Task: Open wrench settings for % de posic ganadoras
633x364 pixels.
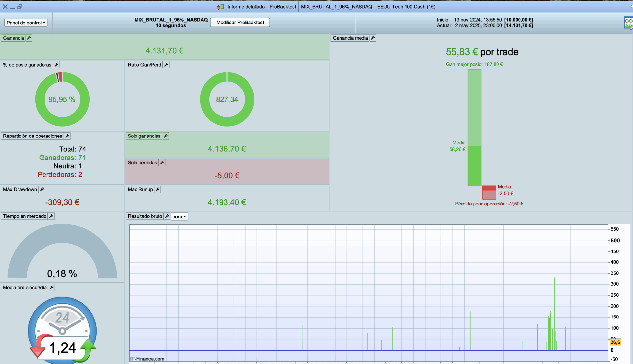Action: [x=57, y=65]
